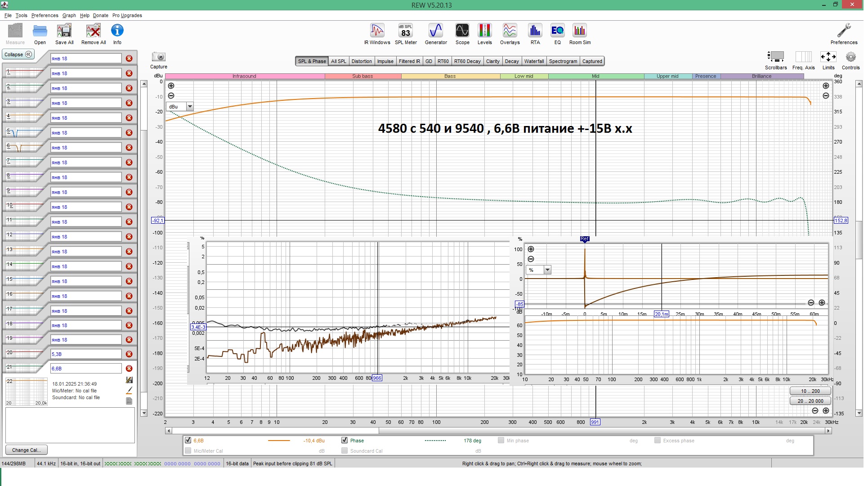The image size is (868, 486).
Task: Enable the Min phase checkbox
Action: [501, 441]
